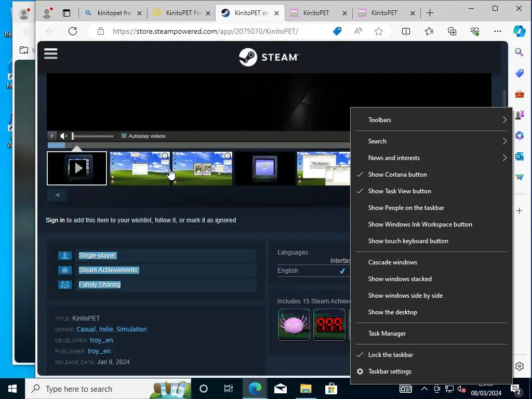
Task: Activate Read aloud icon in address bar
Action: pos(358,31)
